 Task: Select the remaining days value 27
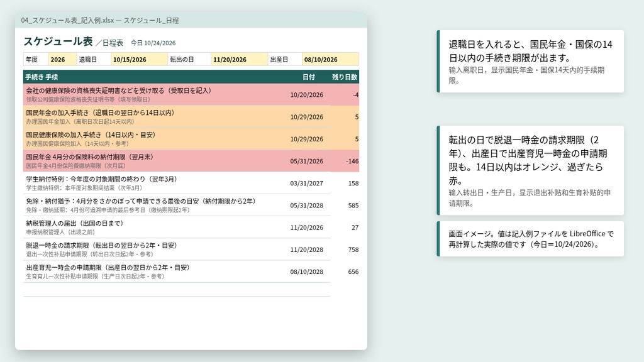355,228
